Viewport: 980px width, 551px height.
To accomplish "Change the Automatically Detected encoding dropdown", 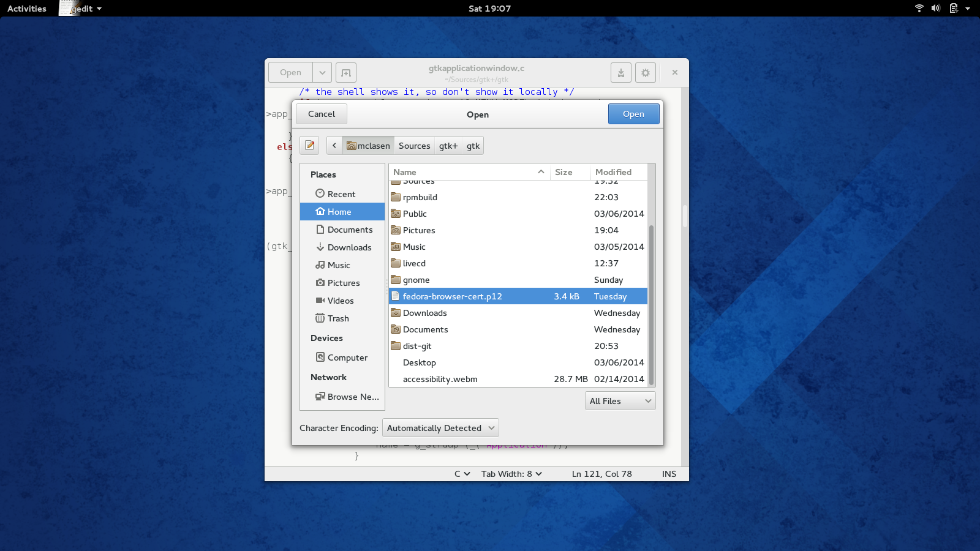I will [x=440, y=427].
